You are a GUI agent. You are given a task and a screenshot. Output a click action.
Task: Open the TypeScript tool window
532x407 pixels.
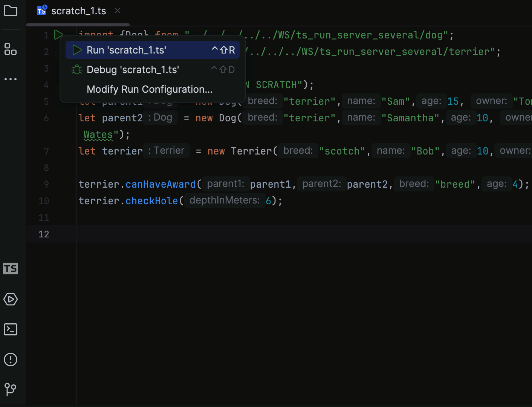10,268
